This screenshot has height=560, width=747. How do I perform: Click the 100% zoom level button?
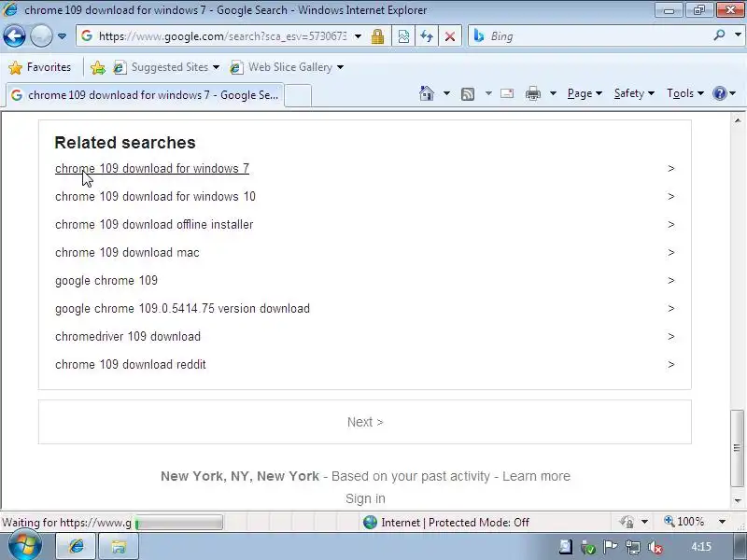tap(684, 522)
